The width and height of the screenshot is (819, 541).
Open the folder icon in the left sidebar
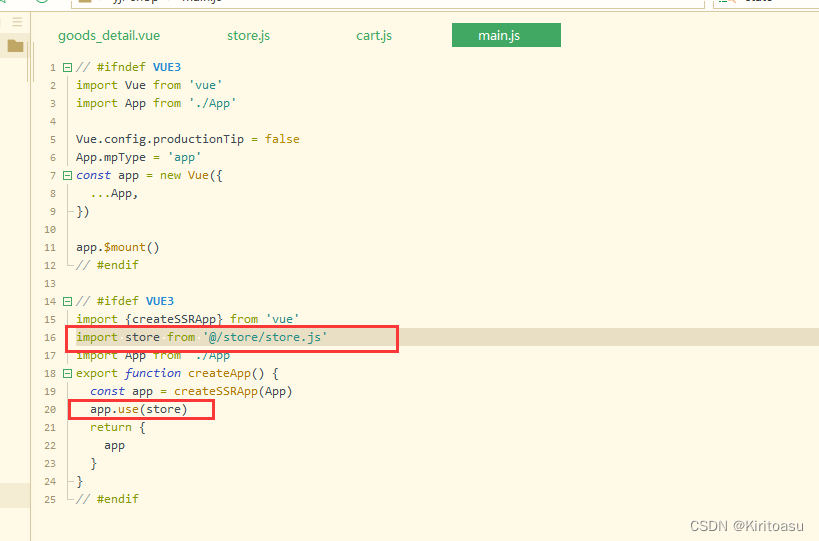[15, 46]
